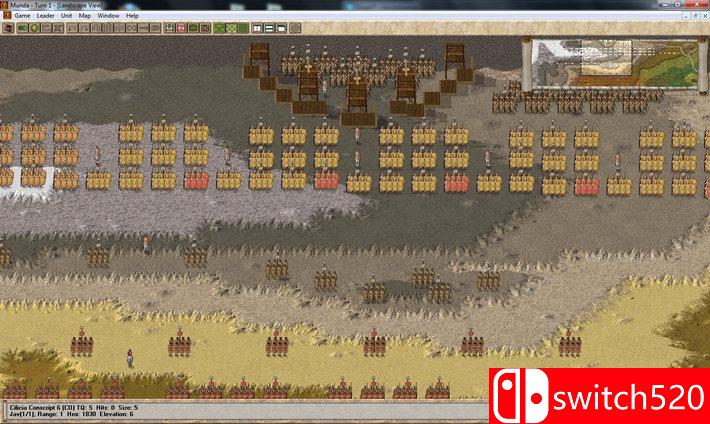710x424 pixels.
Task: Select the first white window layout icon
Action: click(257, 28)
